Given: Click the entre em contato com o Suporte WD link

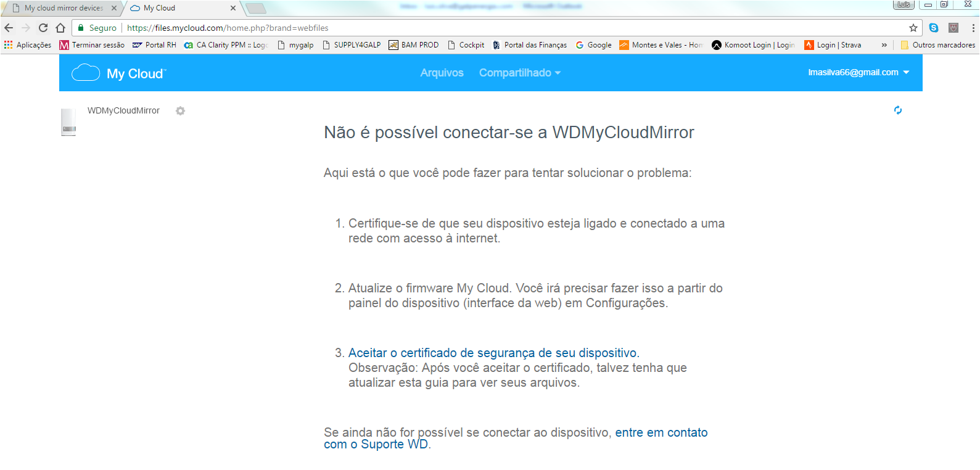Looking at the screenshot, I should click(x=516, y=439).
